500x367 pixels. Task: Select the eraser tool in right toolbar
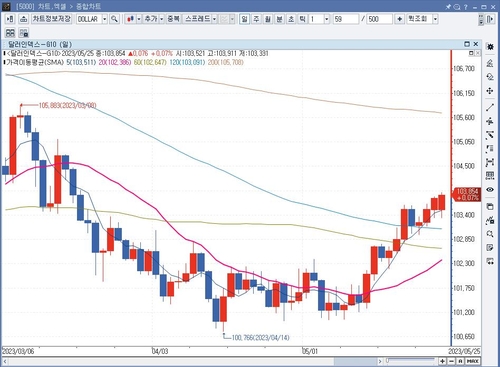490,77
